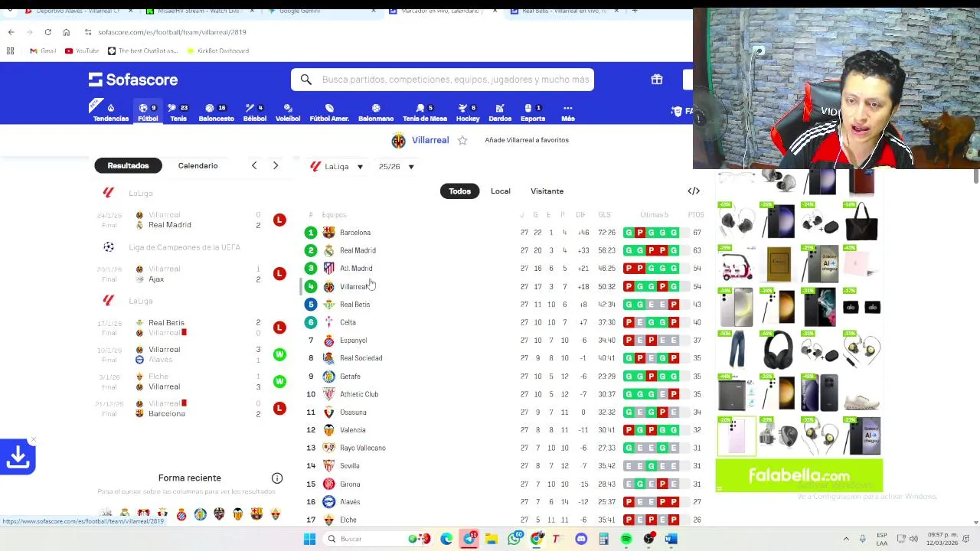Open a new browser tab
980x551 pixels.
click(635, 11)
